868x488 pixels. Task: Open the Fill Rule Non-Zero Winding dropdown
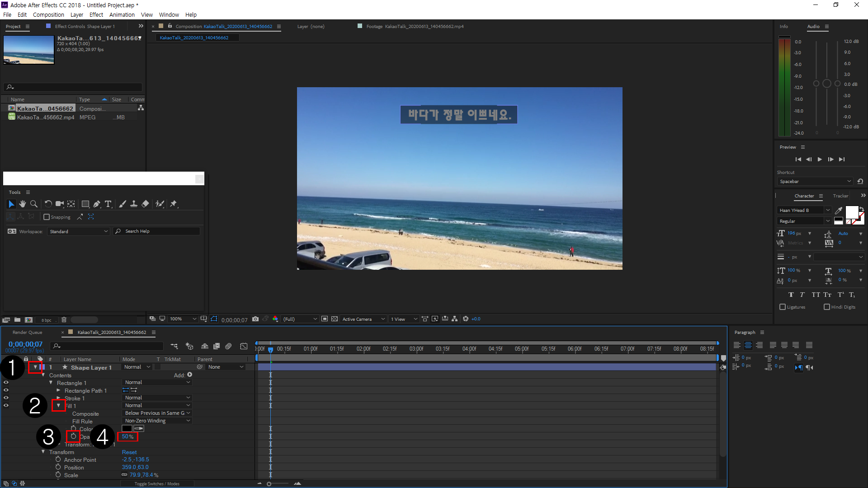point(157,421)
